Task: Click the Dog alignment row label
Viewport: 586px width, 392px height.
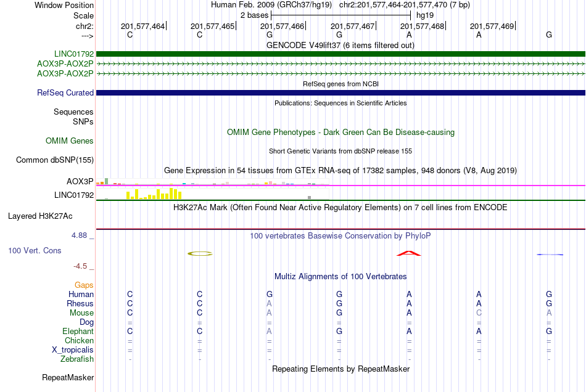Action: 86,322
